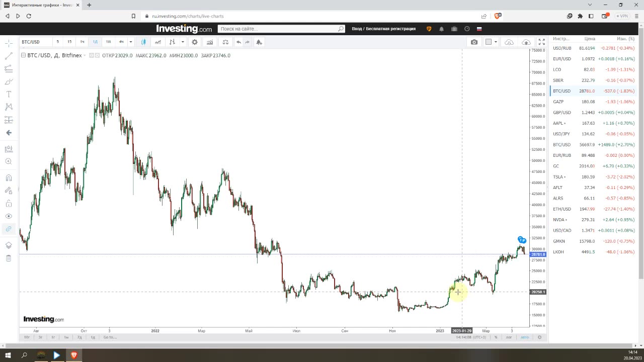Open chart settings gear in toolbar
The height and width of the screenshot is (362, 644).
coord(195,42)
